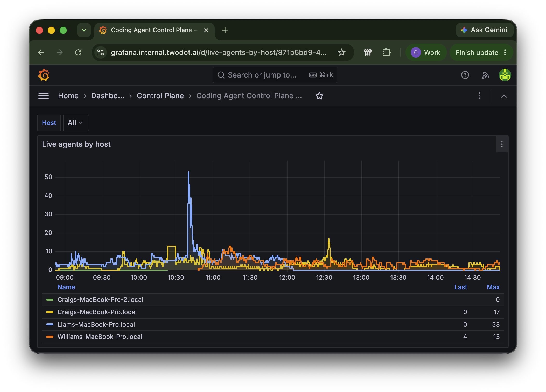
Task: Toggle Liams-MacBook-Pro.local series
Action: click(x=96, y=325)
